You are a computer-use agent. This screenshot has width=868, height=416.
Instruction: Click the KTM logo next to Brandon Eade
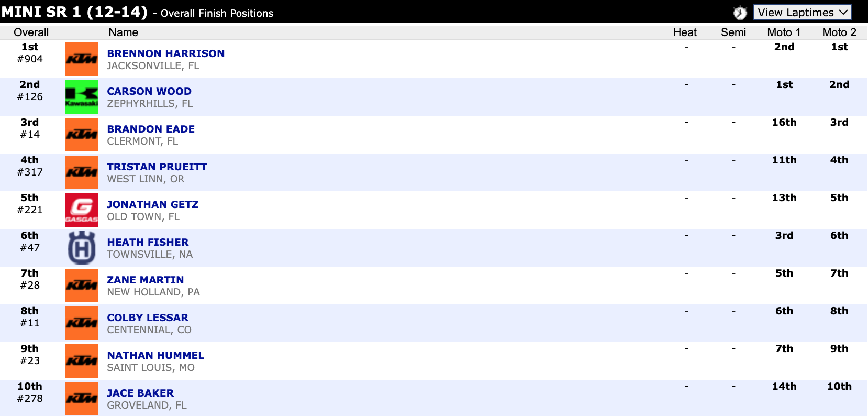pos(82,135)
